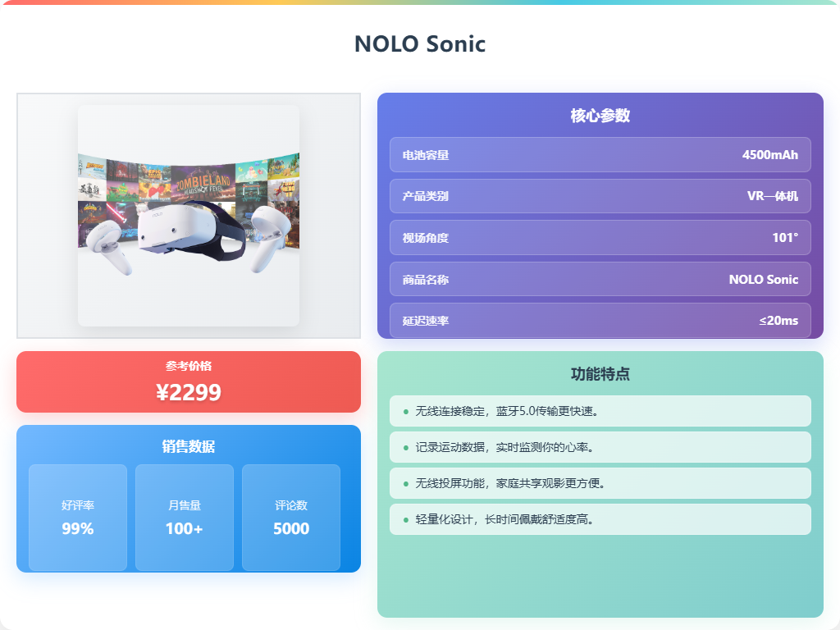The height and width of the screenshot is (630, 840).
Task: Click the NOLO Sonic page title
Action: tap(420, 44)
